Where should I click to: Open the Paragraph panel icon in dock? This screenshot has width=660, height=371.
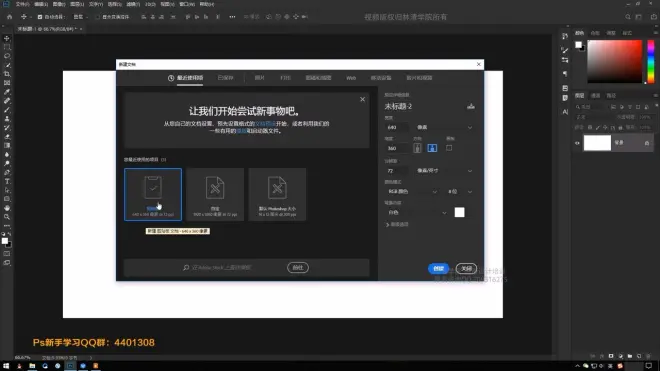[565, 74]
